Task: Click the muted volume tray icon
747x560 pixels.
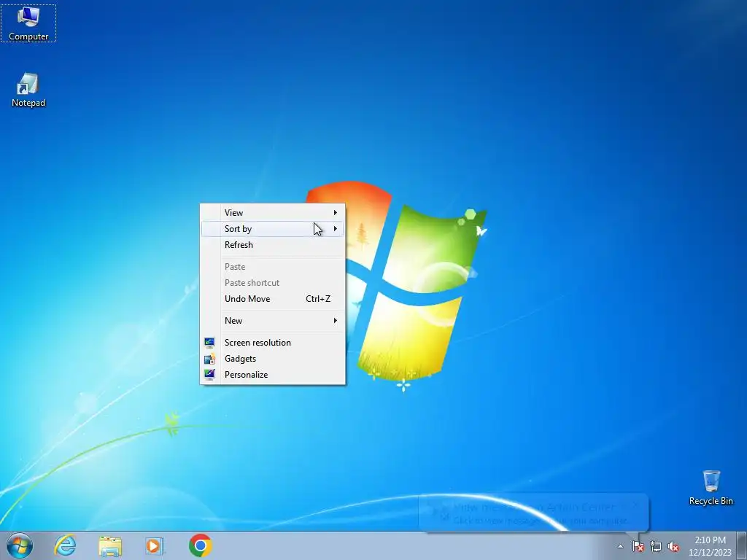Action: pyautogui.click(x=673, y=546)
